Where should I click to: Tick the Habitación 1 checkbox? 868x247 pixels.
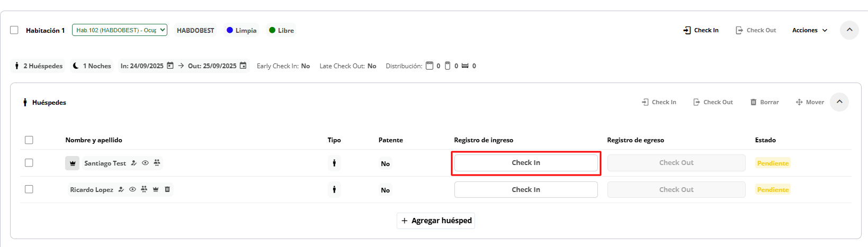(x=14, y=30)
